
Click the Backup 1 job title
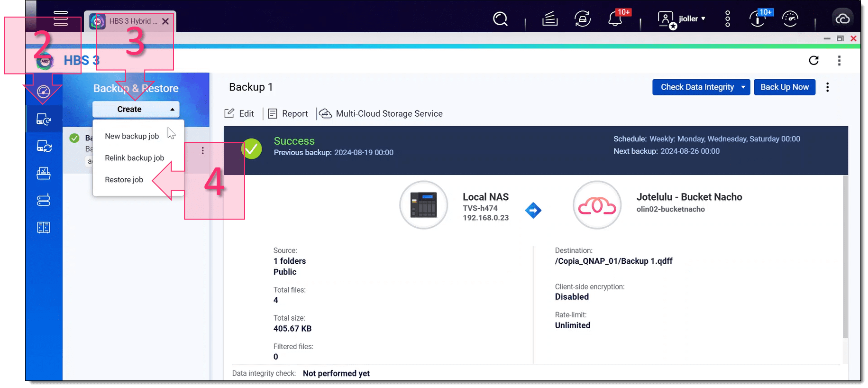251,87
